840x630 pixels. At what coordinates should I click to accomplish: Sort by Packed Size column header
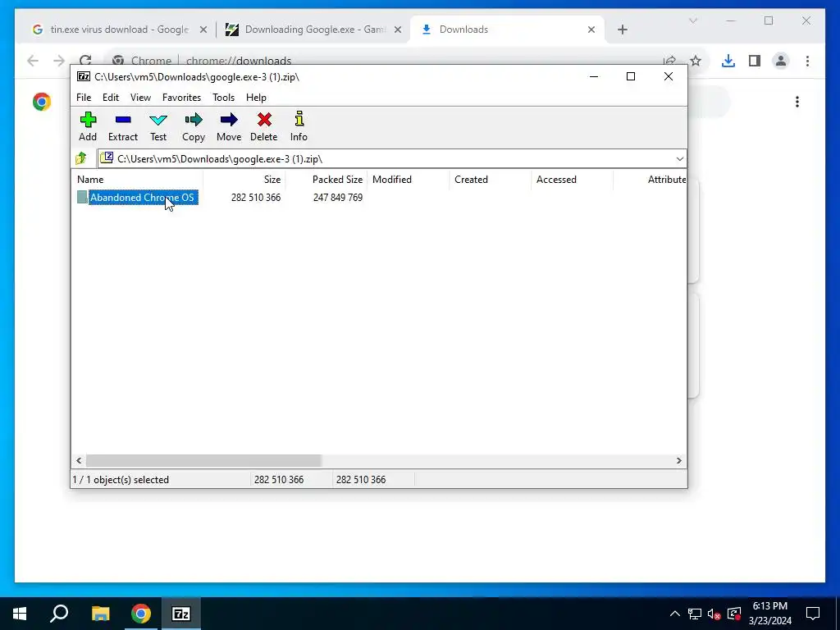337,180
